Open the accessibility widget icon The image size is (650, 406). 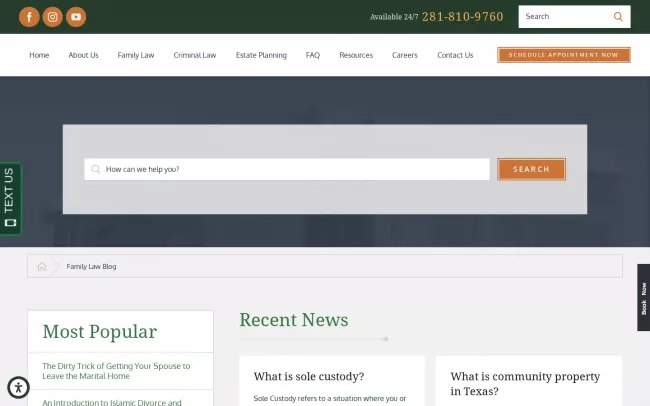point(18,387)
